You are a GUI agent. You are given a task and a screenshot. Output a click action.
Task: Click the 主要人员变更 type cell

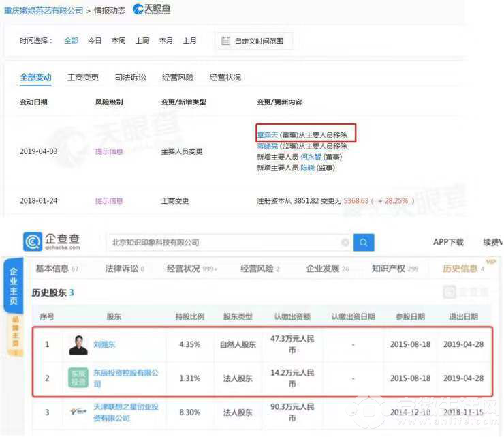coord(182,151)
